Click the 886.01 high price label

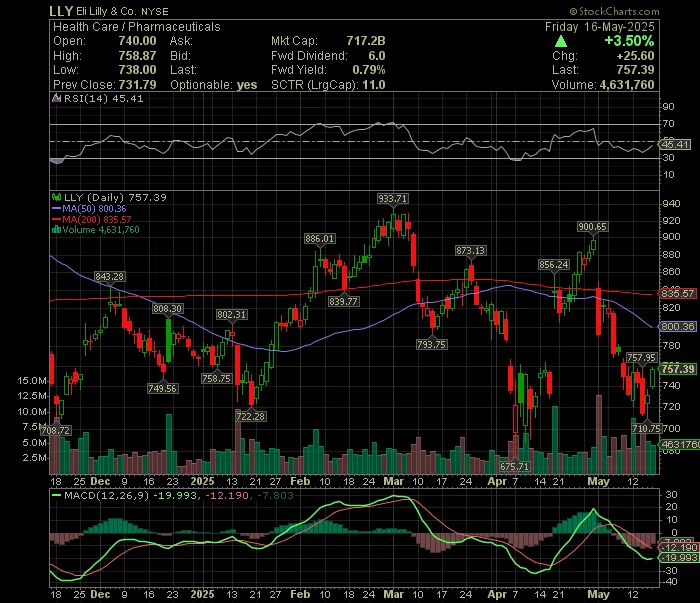(319, 239)
